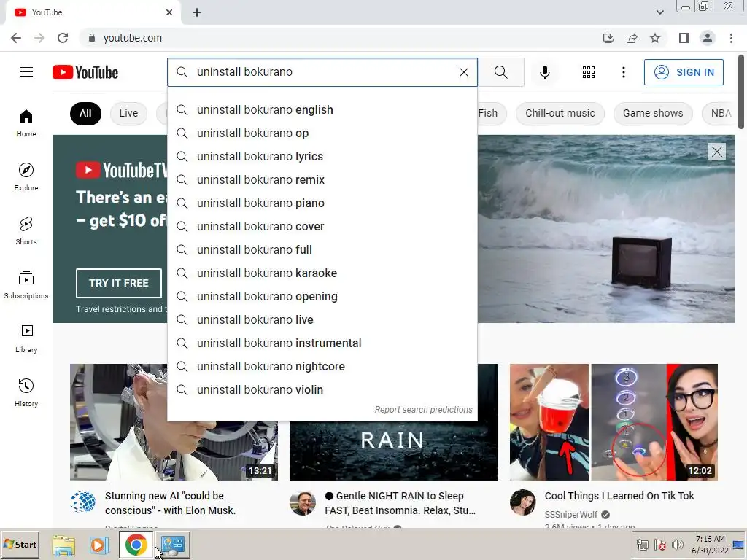Open a new browser tab

click(x=197, y=12)
